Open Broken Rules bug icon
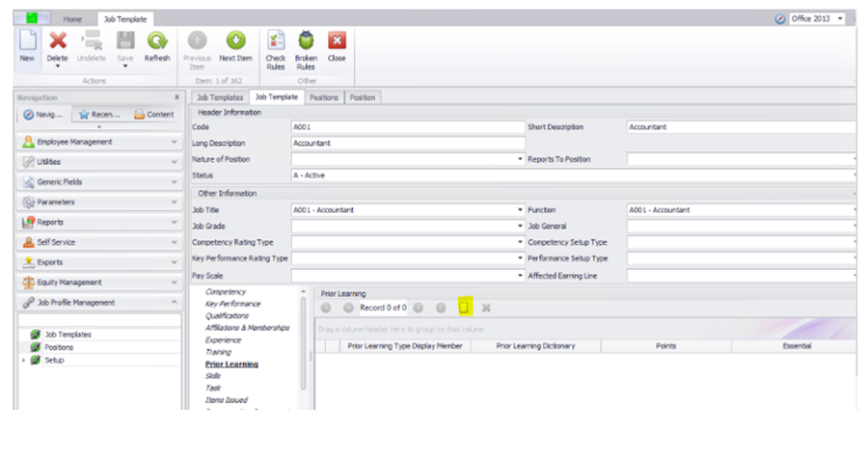This screenshot has height=460, width=868. pyautogui.click(x=306, y=41)
